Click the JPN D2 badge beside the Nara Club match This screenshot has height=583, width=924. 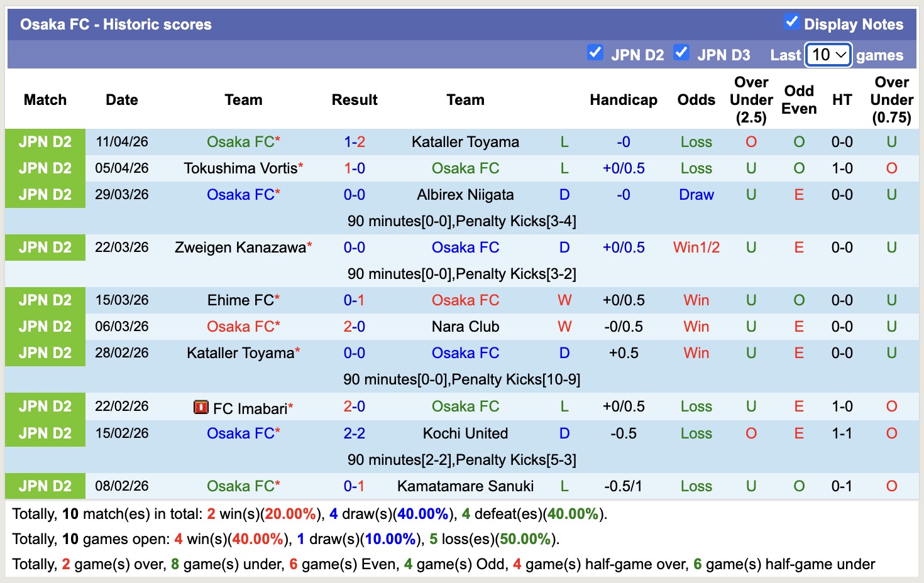tap(45, 326)
